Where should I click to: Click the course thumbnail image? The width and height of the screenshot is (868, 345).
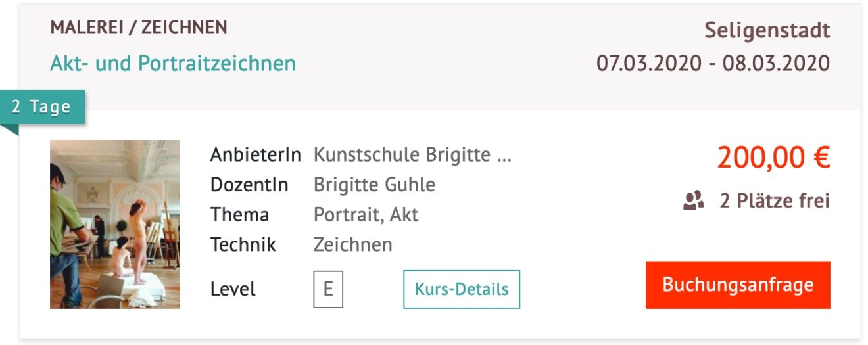click(x=115, y=224)
